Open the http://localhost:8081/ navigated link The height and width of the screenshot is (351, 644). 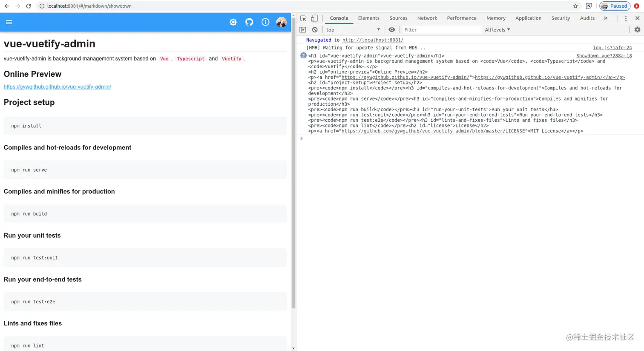pyautogui.click(x=373, y=40)
